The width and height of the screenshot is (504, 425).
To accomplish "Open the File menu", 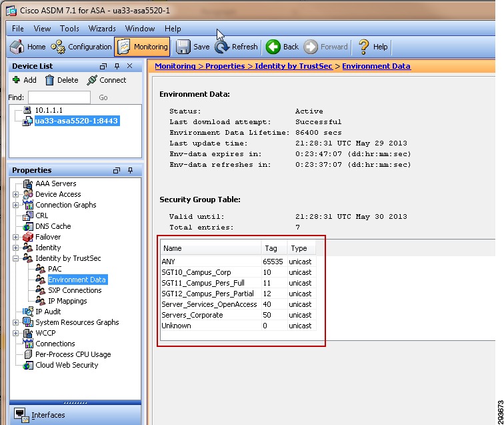I will click(x=18, y=29).
